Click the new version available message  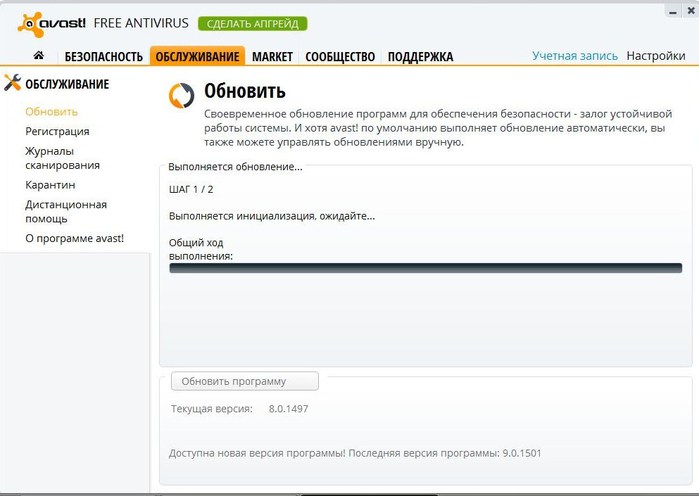355,453
